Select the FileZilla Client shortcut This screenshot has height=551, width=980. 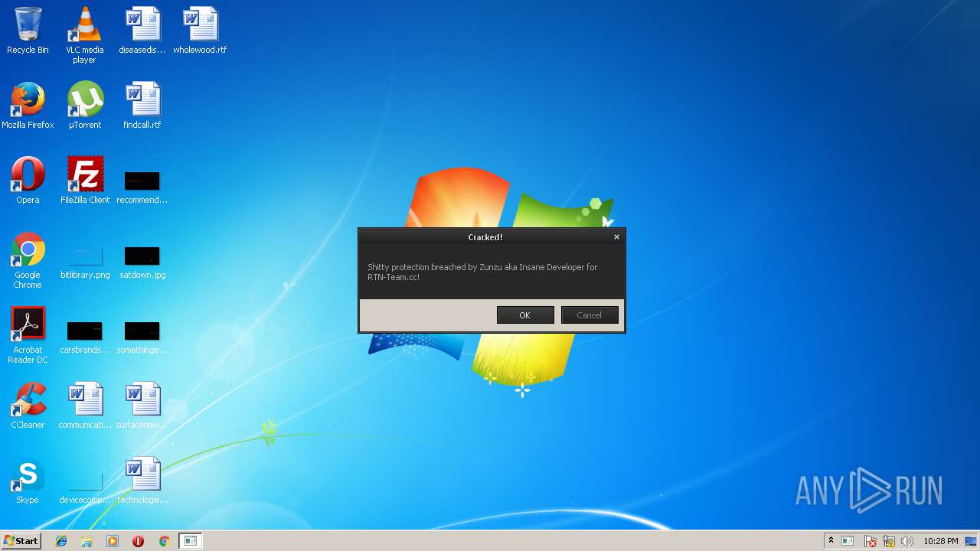(x=85, y=181)
